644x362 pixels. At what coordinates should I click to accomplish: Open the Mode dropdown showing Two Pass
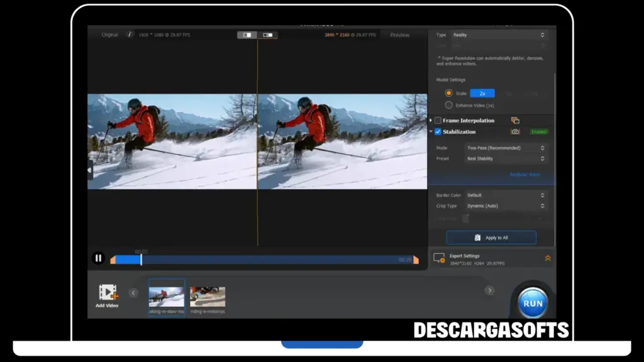point(505,148)
